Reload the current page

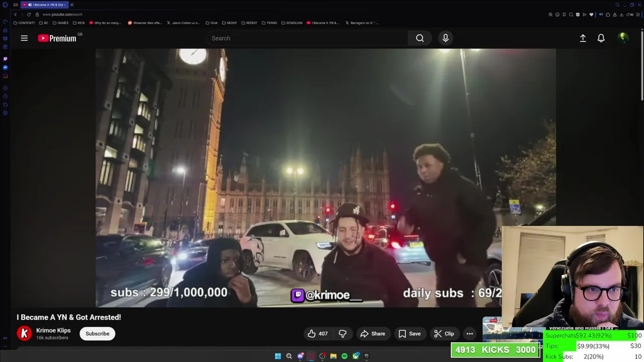pyautogui.click(x=29, y=14)
